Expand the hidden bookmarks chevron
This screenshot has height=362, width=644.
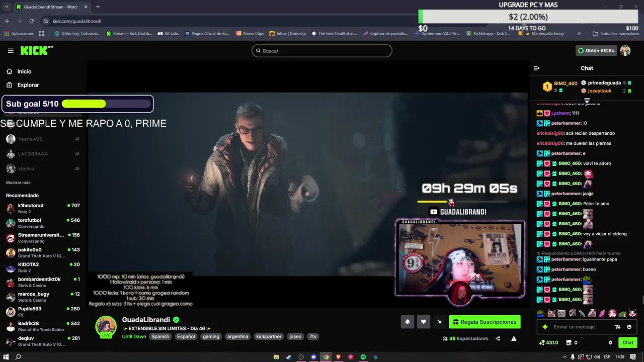point(579,34)
